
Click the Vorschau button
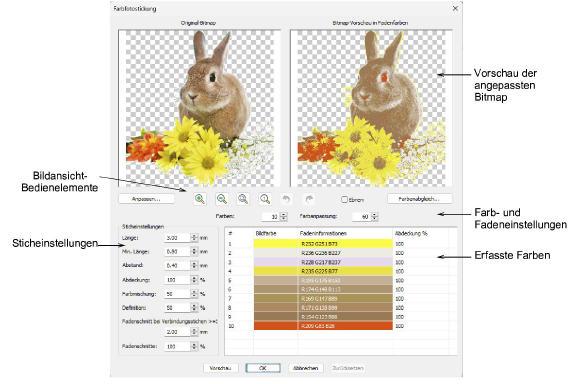pyautogui.click(x=221, y=368)
